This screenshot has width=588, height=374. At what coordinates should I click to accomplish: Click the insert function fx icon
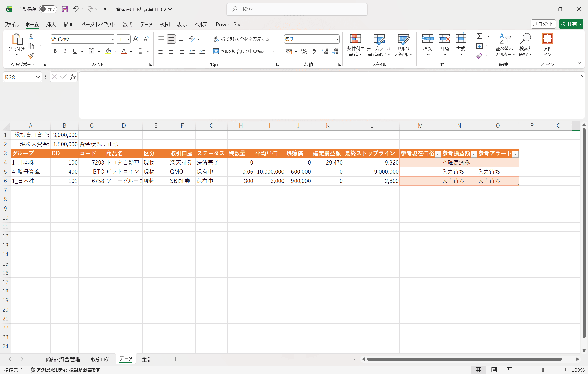73,77
